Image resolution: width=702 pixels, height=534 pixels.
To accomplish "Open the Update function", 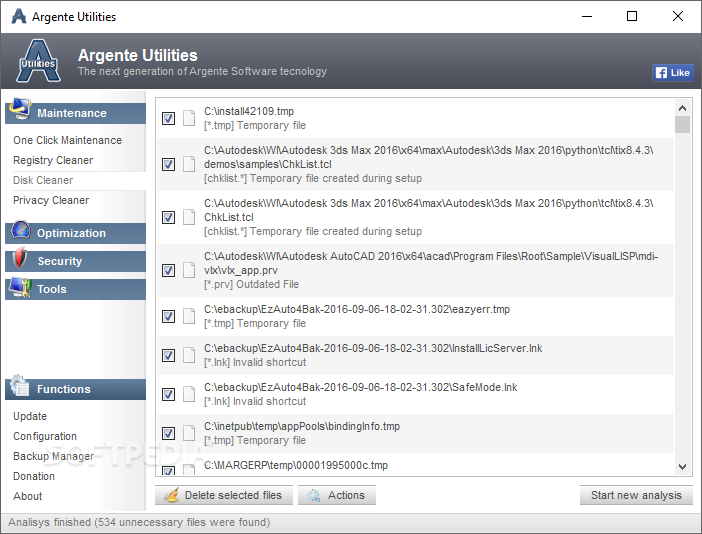I will pyautogui.click(x=30, y=416).
